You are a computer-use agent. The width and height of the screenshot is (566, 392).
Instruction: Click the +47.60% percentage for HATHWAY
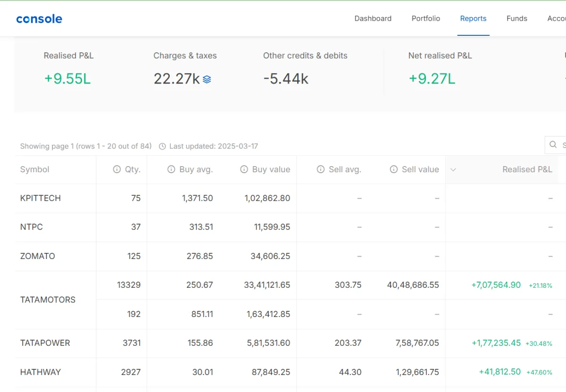pyautogui.click(x=540, y=372)
